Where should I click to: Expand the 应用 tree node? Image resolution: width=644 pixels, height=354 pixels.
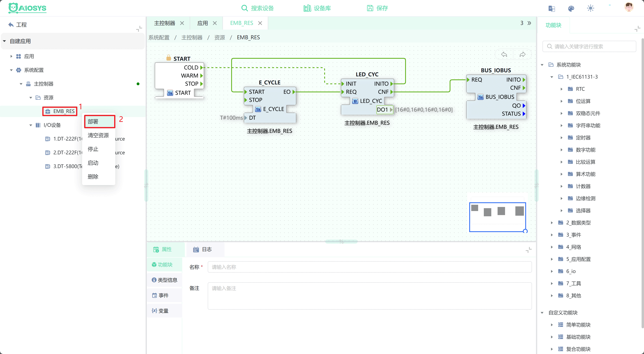(x=11, y=56)
